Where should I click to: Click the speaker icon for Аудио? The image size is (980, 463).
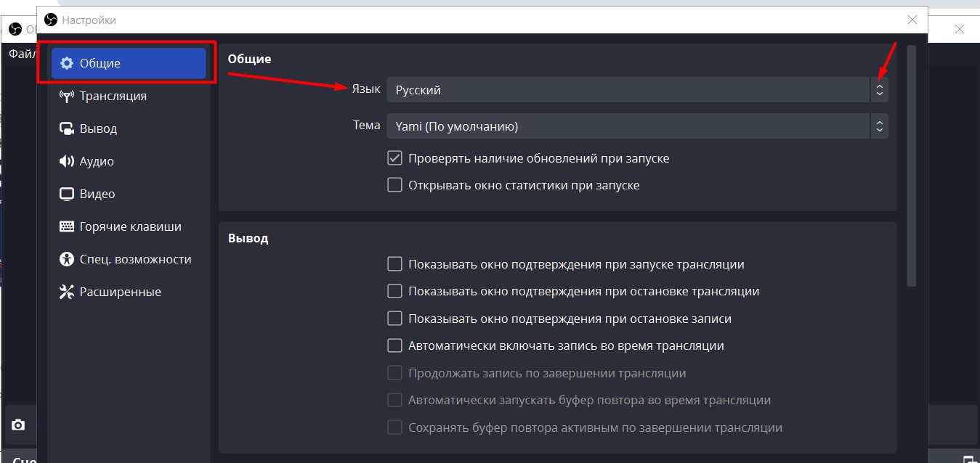click(x=67, y=161)
